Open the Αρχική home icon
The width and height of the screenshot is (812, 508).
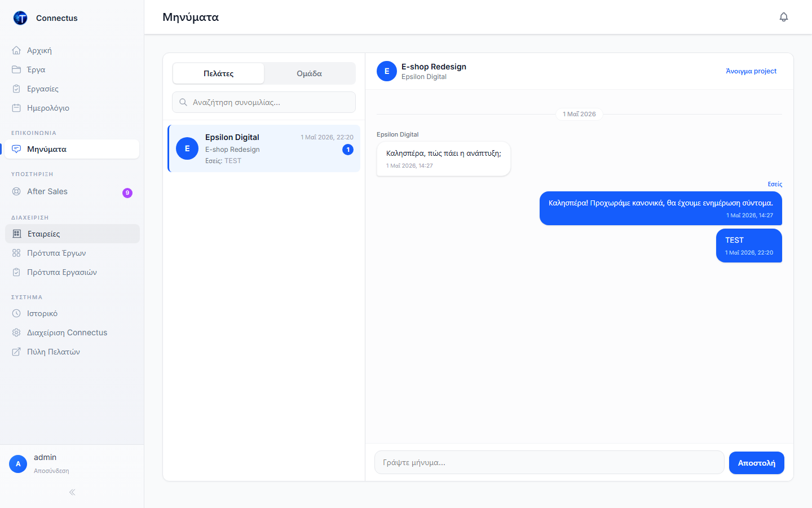[x=16, y=50]
